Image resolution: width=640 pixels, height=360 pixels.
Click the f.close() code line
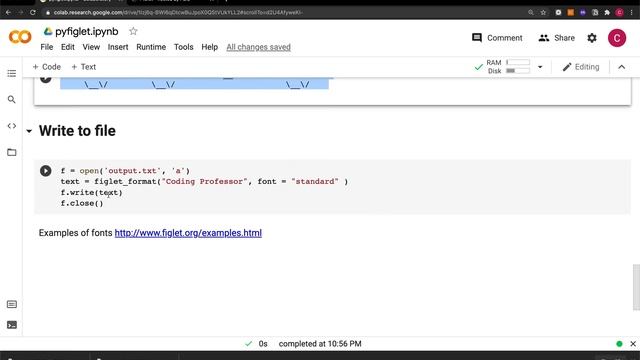click(82, 203)
